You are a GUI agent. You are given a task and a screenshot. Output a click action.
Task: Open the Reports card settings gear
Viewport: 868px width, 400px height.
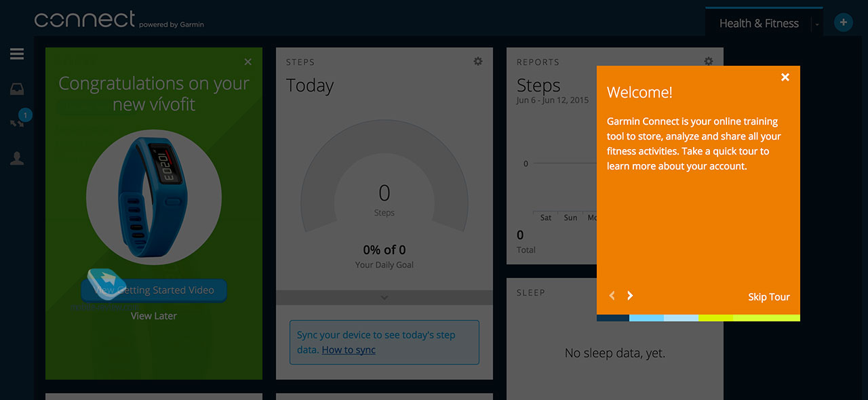click(x=709, y=61)
